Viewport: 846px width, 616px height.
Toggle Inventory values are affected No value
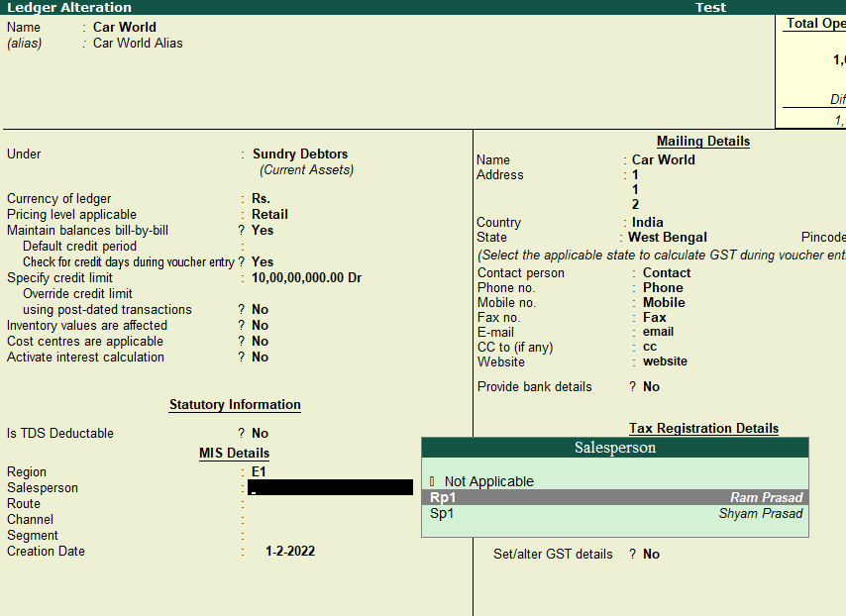260,325
